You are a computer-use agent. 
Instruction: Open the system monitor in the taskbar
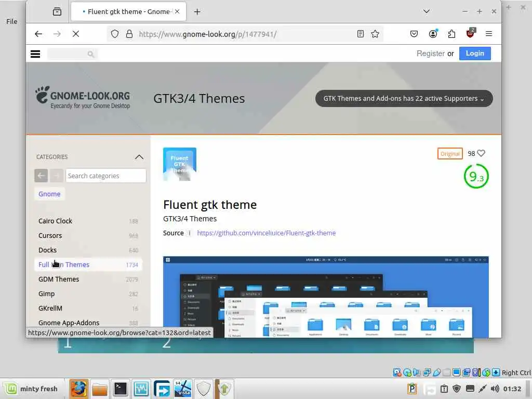pos(141,389)
